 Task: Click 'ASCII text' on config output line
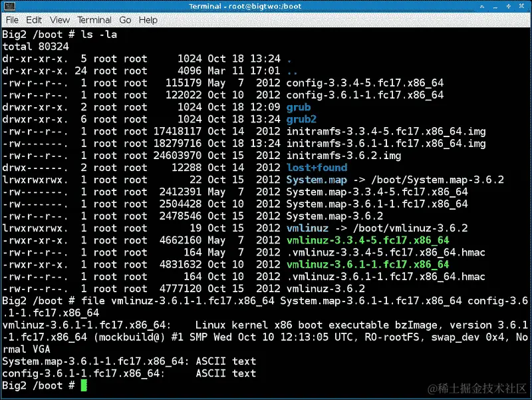coord(225,373)
